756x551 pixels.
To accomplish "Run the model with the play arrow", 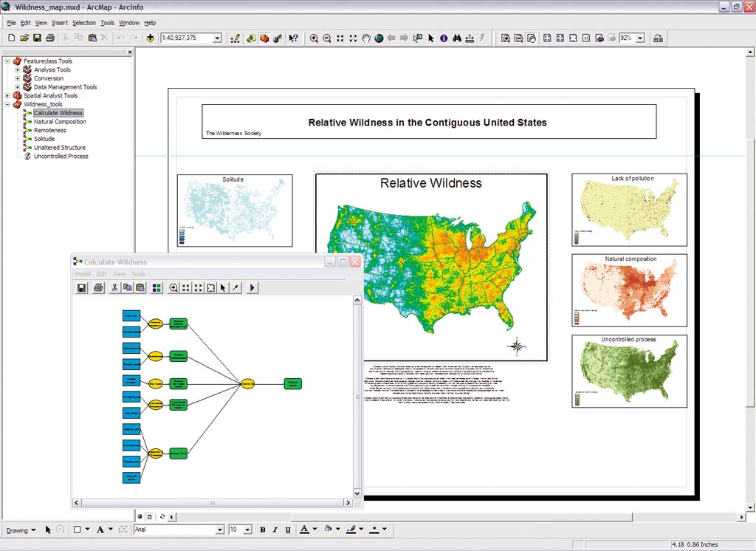I will pyautogui.click(x=252, y=288).
